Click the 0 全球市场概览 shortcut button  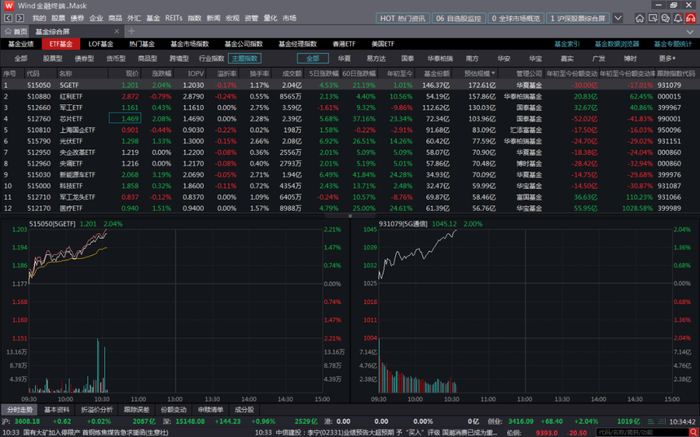click(x=516, y=18)
